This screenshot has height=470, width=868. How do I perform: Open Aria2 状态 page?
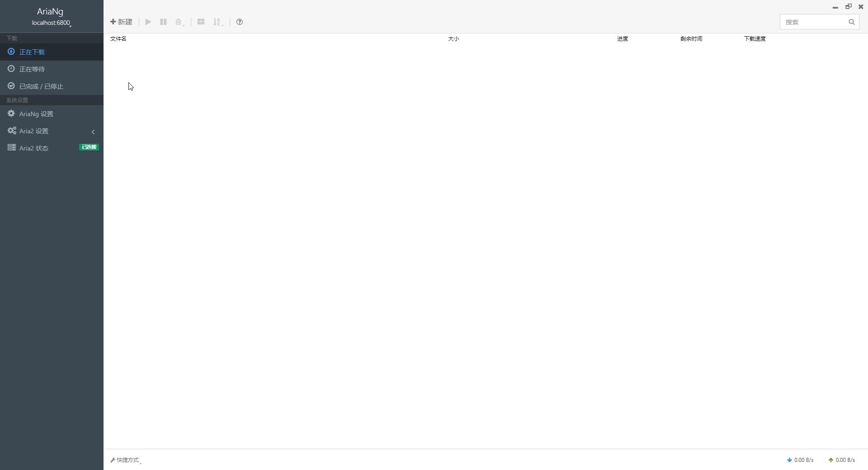(52, 148)
